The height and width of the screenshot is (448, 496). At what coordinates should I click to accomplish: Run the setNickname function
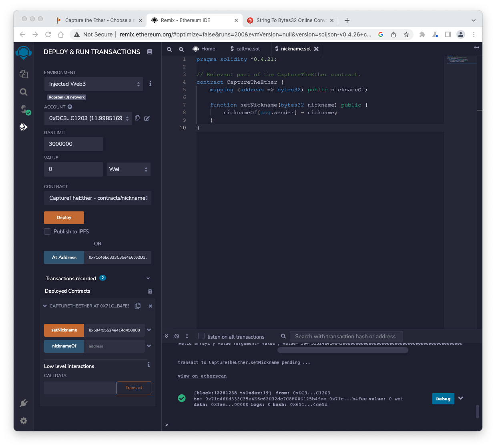pyautogui.click(x=64, y=330)
